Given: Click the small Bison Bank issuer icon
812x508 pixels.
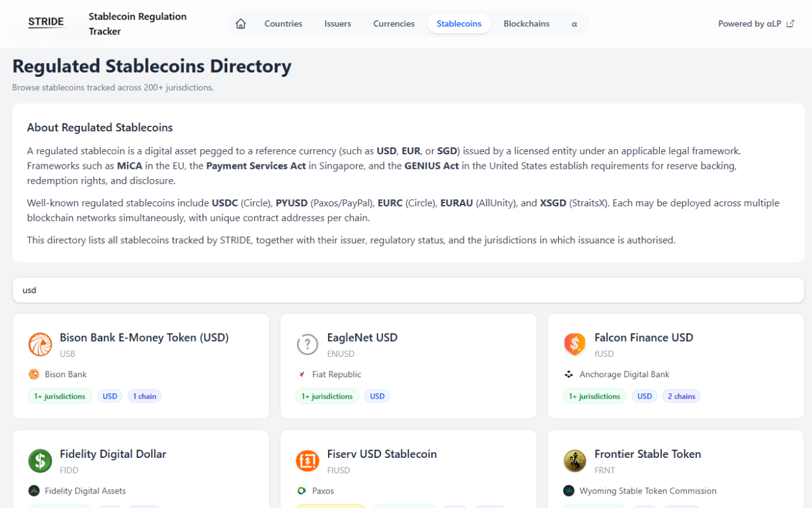Looking at the screenshot, I should pyautogui.click(x=34, y=375).
